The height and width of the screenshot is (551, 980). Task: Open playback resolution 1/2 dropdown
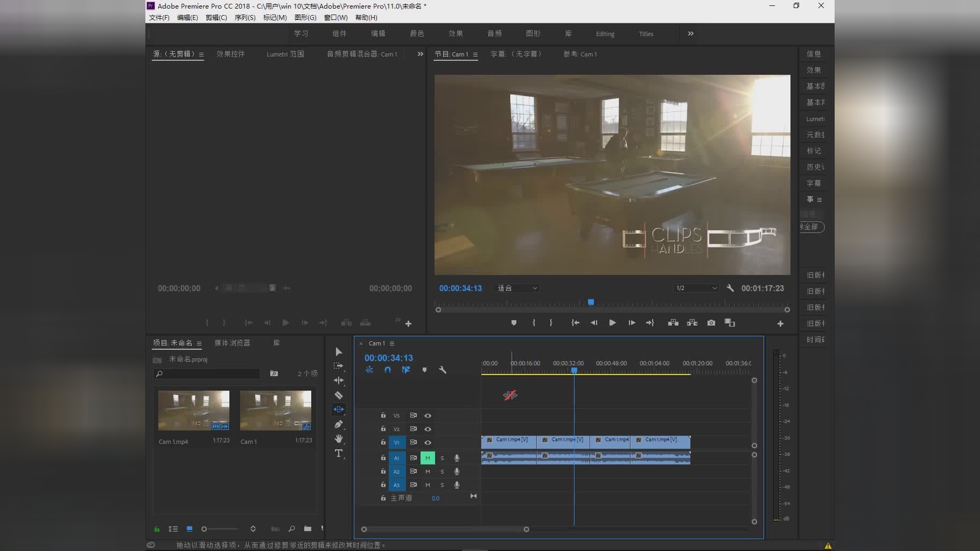pyautogui.click(x=696, y=288)
